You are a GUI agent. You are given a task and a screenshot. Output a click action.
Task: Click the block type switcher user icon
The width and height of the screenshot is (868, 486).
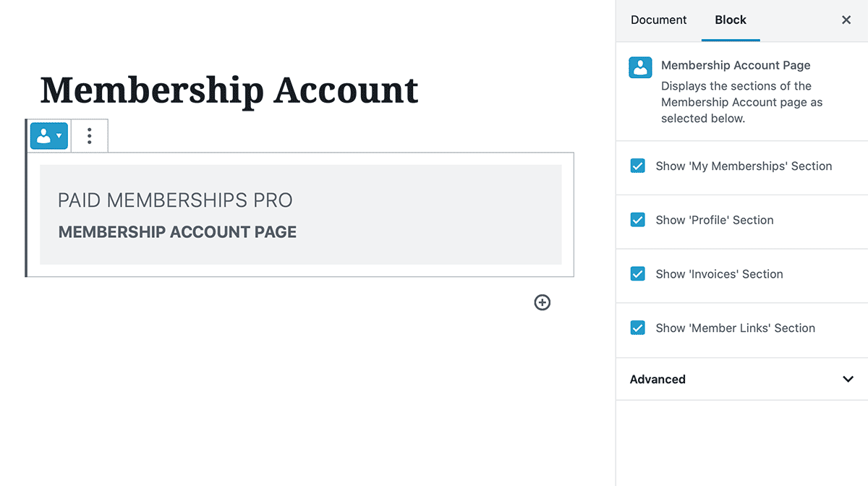[44, 136]
